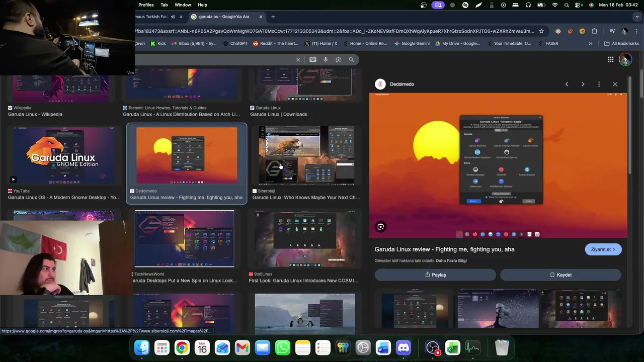Bookmark this page with star icon

pos(541,31)
